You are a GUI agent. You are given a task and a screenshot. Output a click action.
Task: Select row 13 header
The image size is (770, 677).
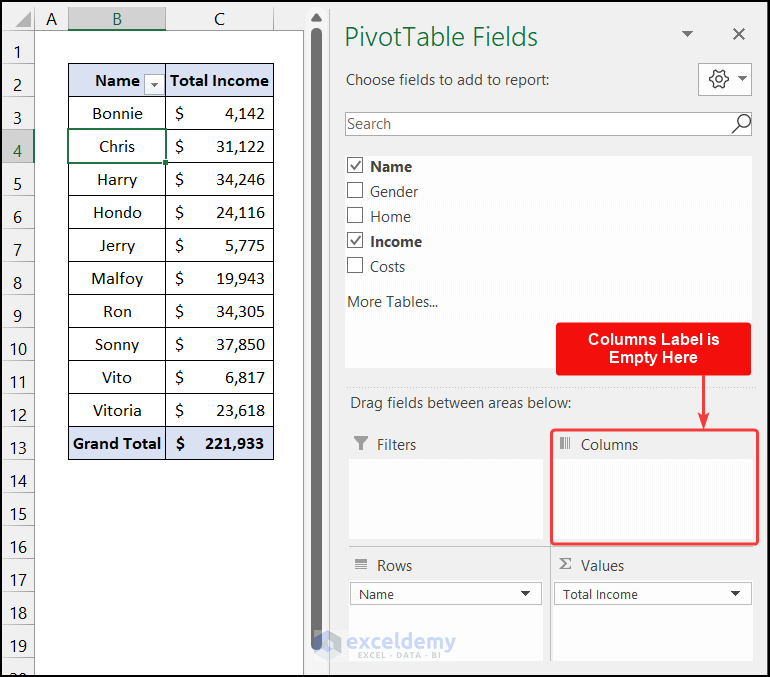[x=18, y=443]
